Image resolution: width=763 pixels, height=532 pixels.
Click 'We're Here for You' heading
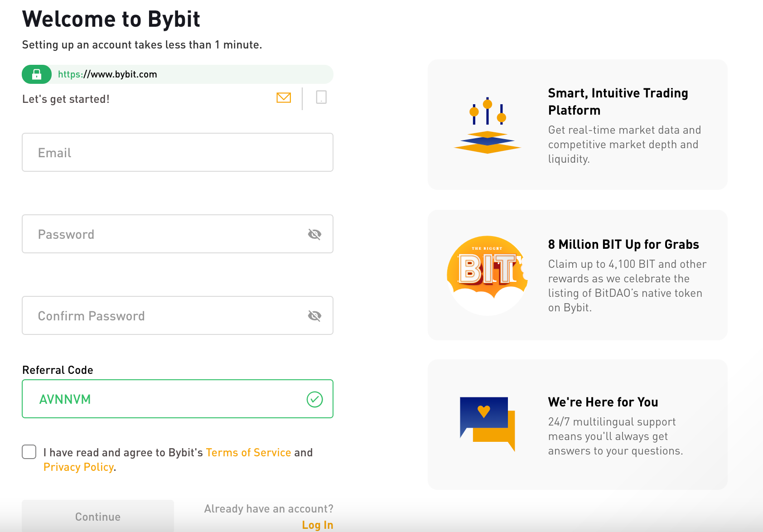click(603, 402)
